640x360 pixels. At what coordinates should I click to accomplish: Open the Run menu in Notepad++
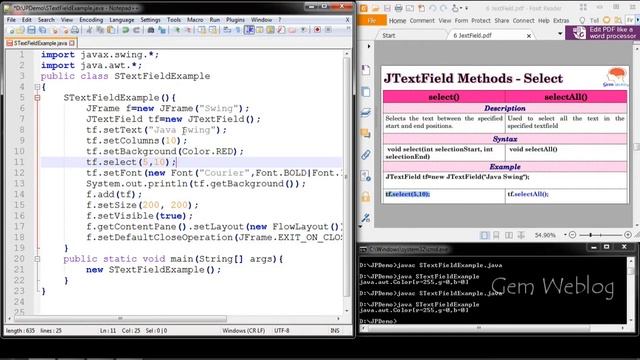click(215, 20)
